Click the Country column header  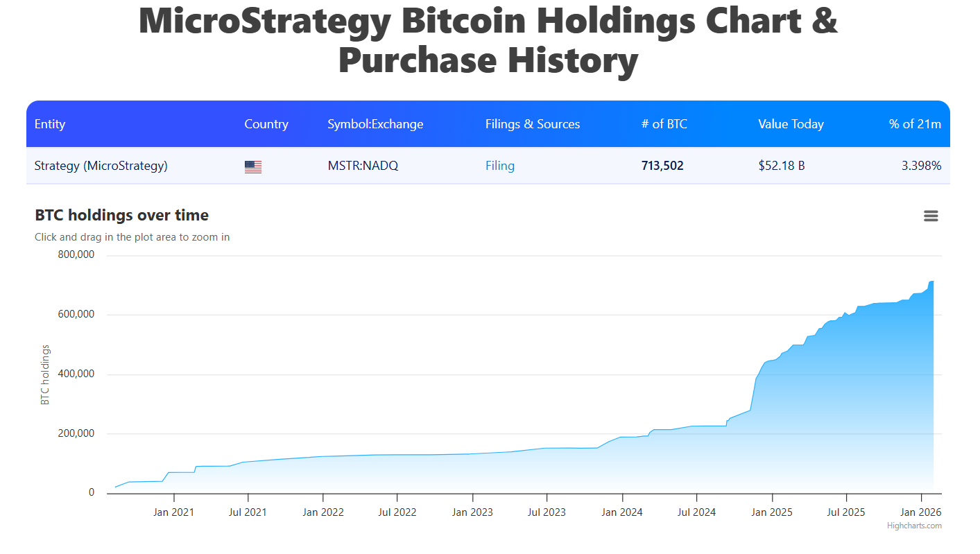[x=266, y=124]
